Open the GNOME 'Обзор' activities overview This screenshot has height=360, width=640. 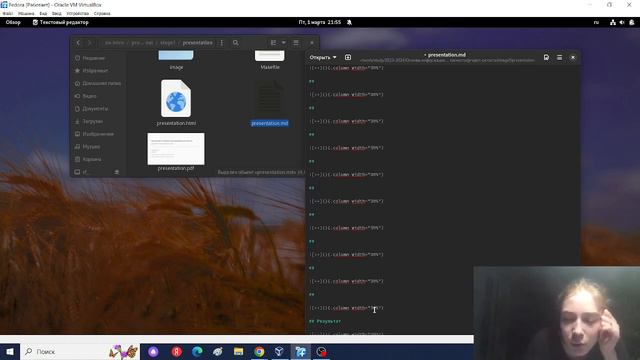click(13, 22)
